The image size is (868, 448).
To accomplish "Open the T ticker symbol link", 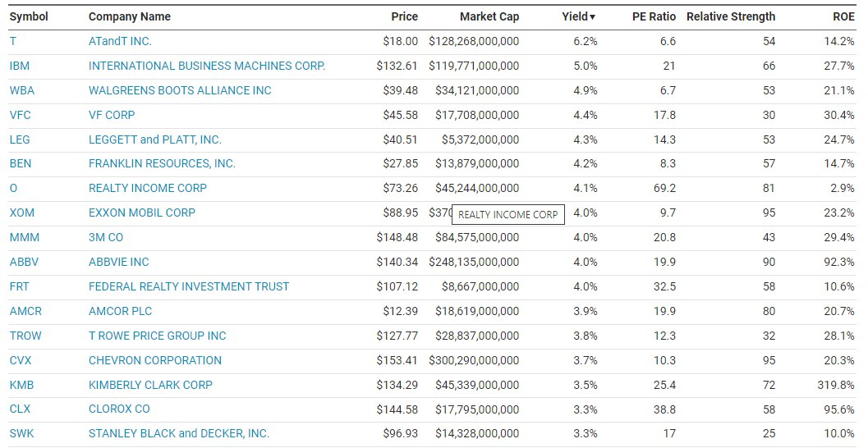I will 13,42.
